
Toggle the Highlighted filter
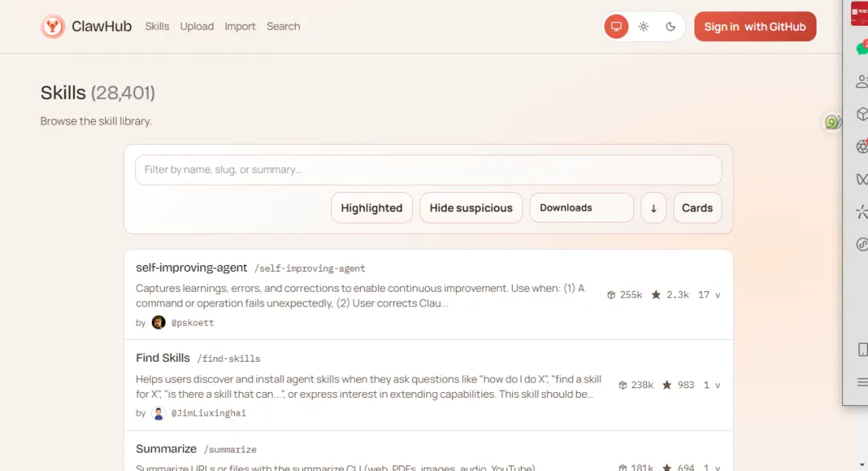(371, 207)
